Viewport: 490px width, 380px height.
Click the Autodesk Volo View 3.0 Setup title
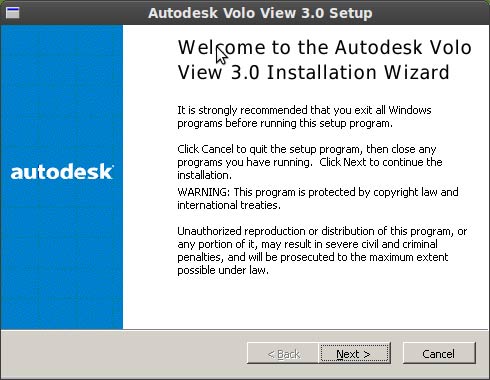pyautogui.click(x=260, y=13)
